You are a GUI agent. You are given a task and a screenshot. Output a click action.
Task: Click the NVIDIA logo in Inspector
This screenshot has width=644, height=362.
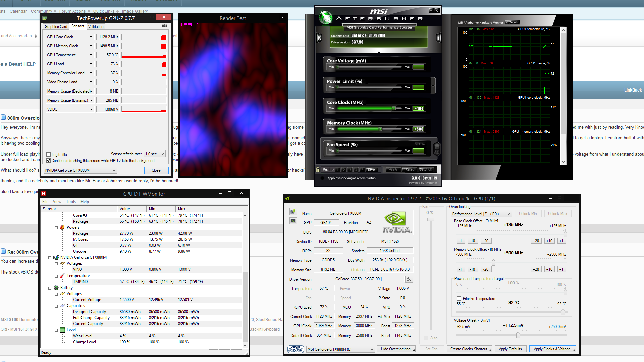tap(397, 223)
